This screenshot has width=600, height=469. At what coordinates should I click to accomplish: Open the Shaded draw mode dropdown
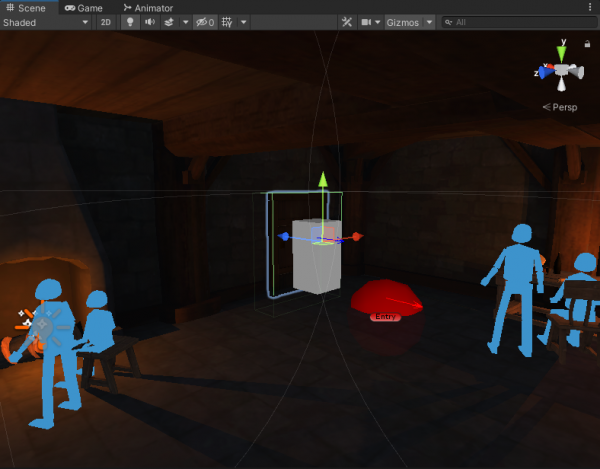pyautogui.click(x=46, y=23)
